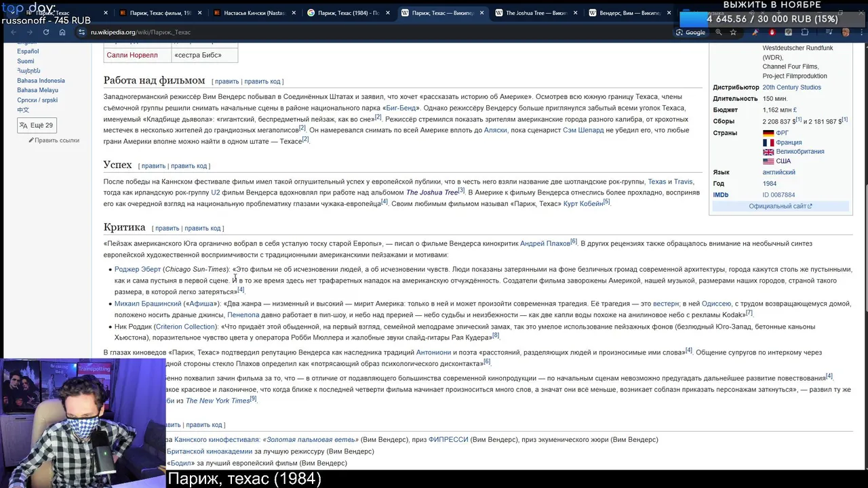Open the red circular extension icon
The height and width of the screenshot is (488, 868).
[x=772, y=32]
